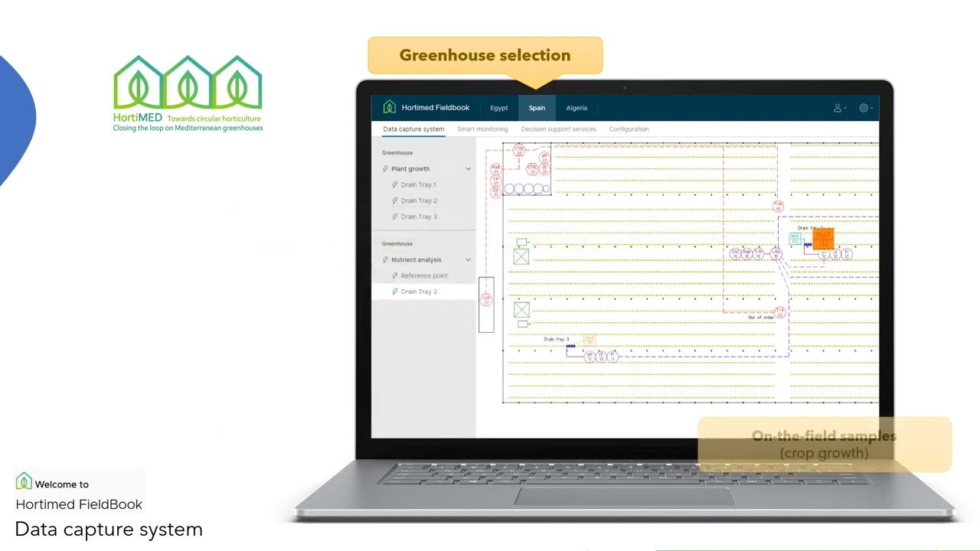The height and width of the screenshot is (551, 980).
Task: Click the pH 20 sensor icon
Action: tap(544, 158)
